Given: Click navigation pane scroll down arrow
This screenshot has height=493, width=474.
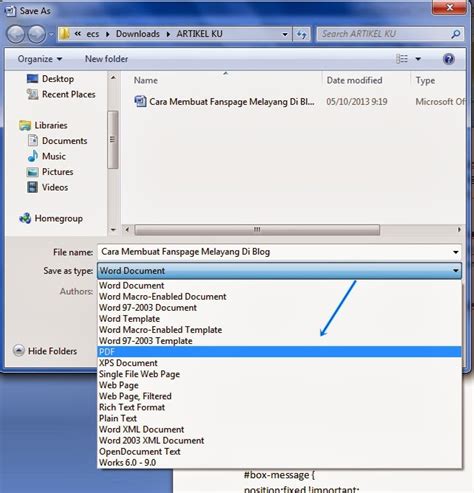Looking at the screenshot, I should [113, 230].
